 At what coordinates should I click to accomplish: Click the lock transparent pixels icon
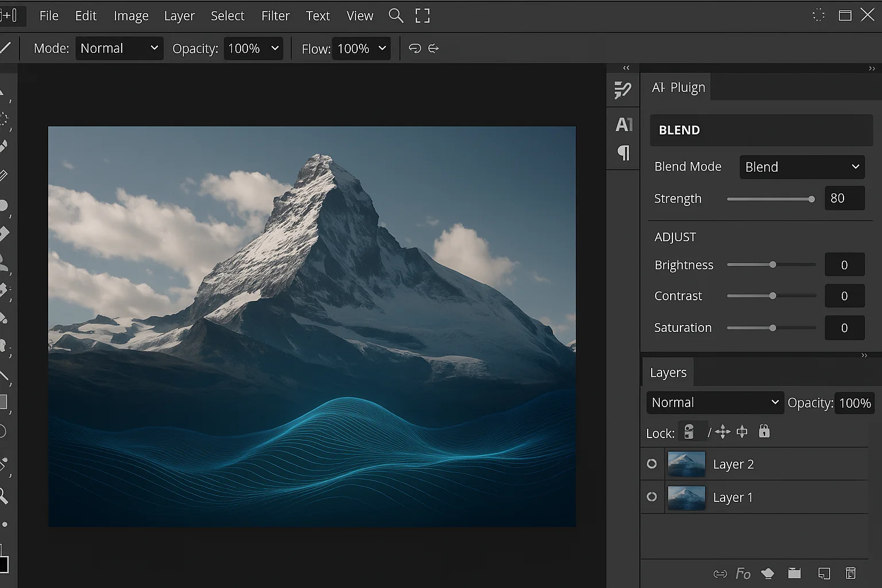[690, 432]
